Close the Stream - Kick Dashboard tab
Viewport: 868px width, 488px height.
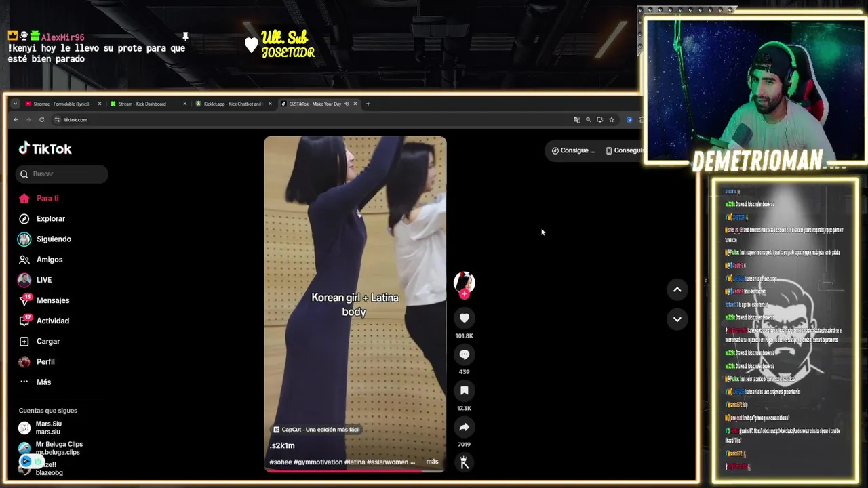pos(184,104)
